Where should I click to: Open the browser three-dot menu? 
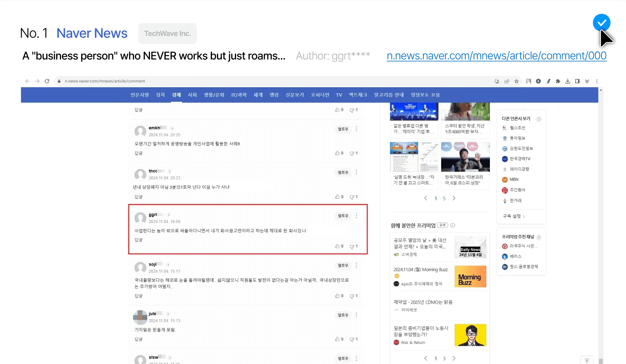597,81
